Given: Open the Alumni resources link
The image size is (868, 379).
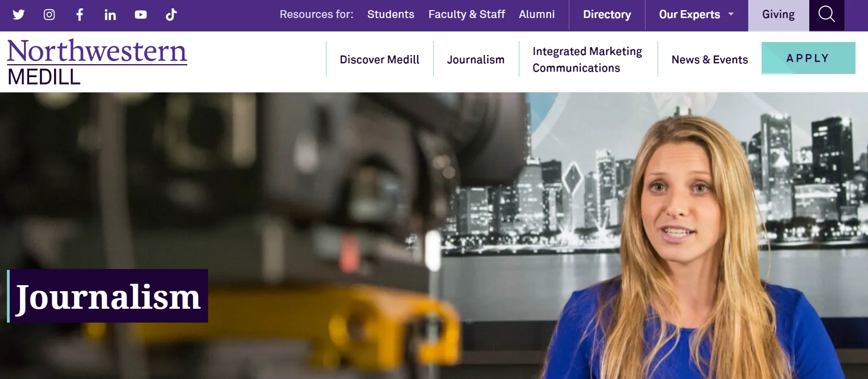Looking at the screenshot, I should [x=536, y=15].
